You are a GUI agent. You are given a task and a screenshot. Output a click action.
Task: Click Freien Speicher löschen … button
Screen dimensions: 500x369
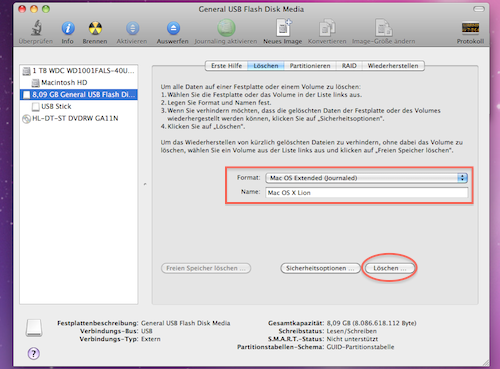(206, 268)
